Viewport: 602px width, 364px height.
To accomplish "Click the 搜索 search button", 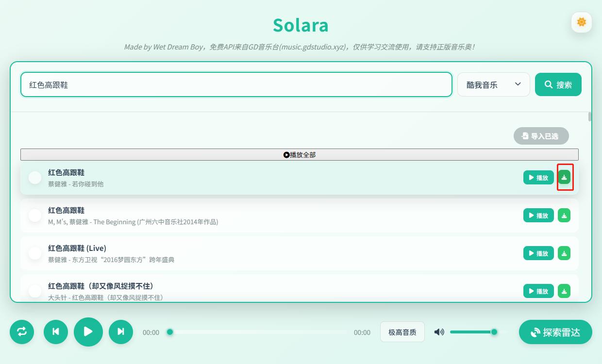I will (x=558, y=84).
